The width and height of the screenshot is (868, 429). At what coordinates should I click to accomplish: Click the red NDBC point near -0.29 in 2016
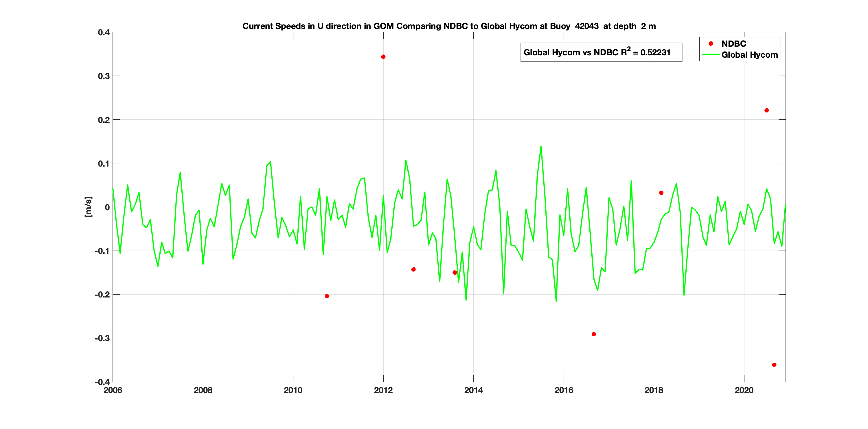pos(594,334)
